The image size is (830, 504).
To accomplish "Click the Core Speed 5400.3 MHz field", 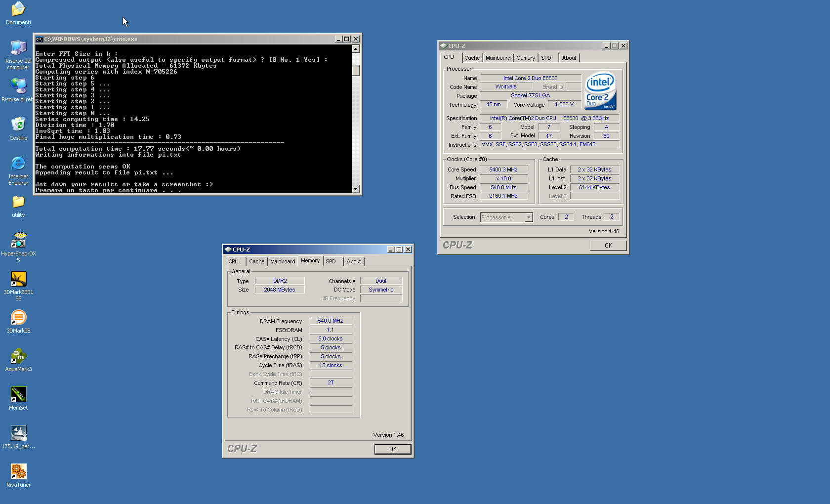I will point(503,169).
